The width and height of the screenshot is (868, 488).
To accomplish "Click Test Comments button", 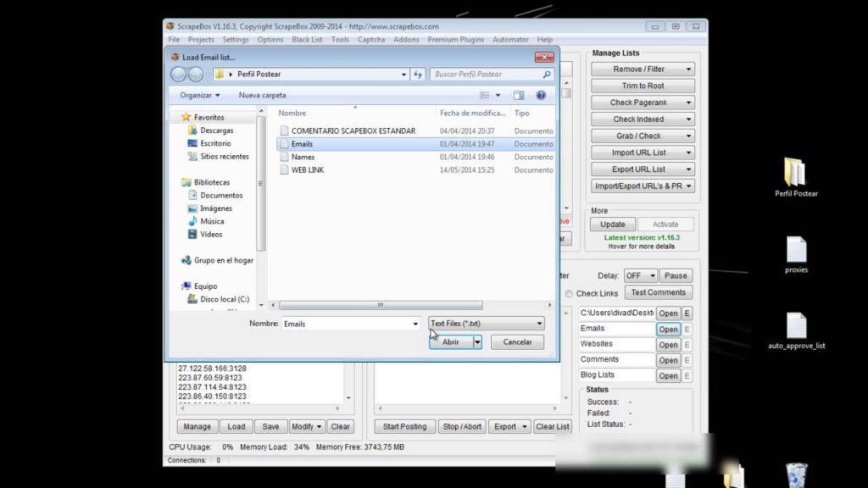I will [x=658, y=292].
